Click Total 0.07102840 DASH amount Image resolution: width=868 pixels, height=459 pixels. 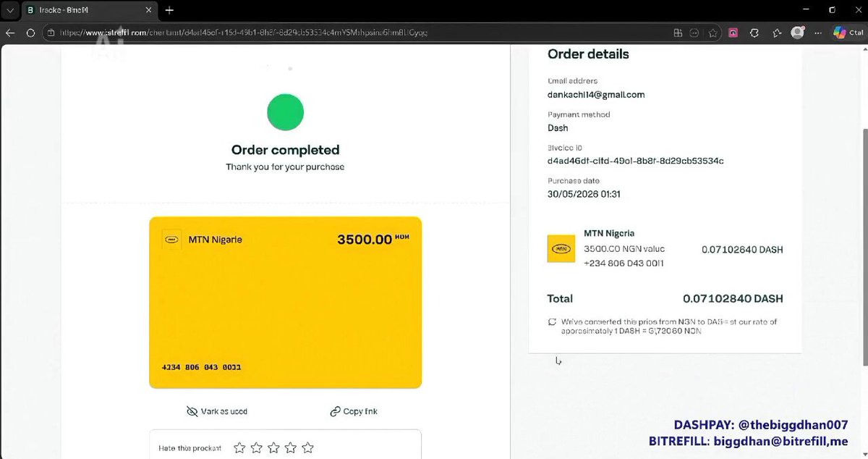pyautogui.click(x=733, y=299)
